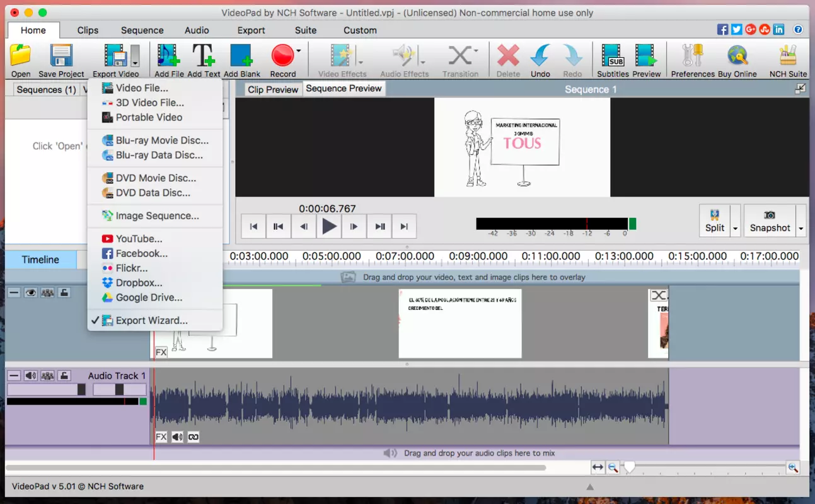This screenshot has height=504, width=815.
Task: Click the Preview toolbar icon
Action: pyautogui.click(x=646, y=56)
